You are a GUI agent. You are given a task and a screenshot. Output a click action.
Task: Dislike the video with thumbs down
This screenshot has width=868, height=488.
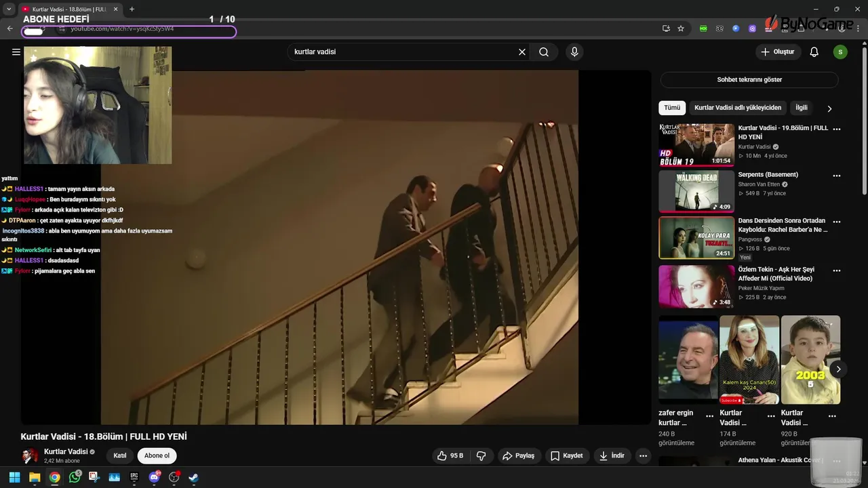coord(481,455)
